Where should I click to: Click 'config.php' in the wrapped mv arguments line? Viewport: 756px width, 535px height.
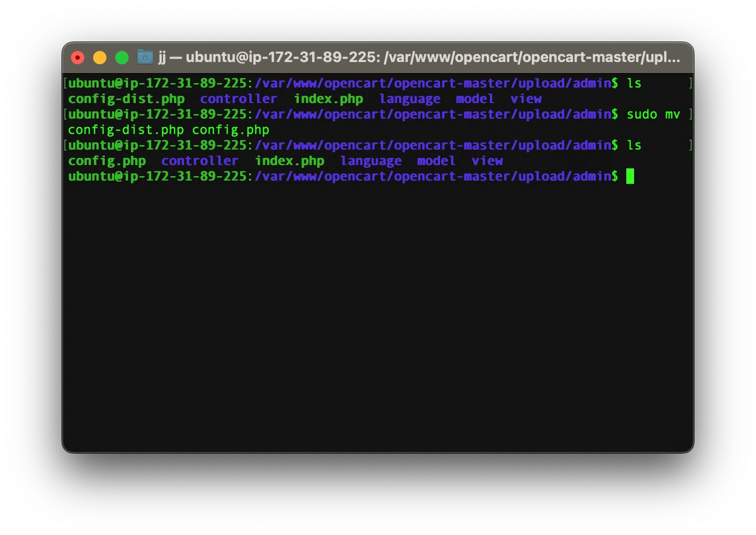click(231, 130)
